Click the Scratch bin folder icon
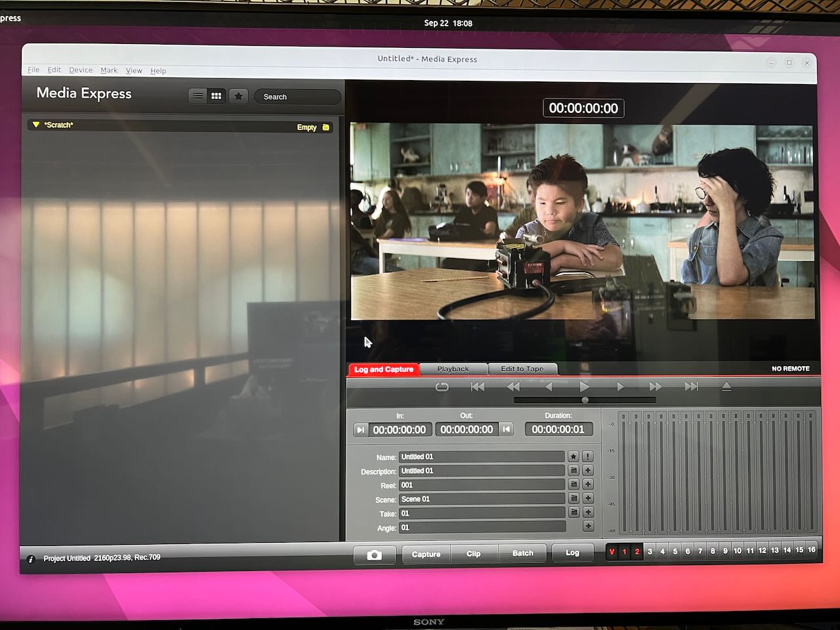 click(326, 127)
